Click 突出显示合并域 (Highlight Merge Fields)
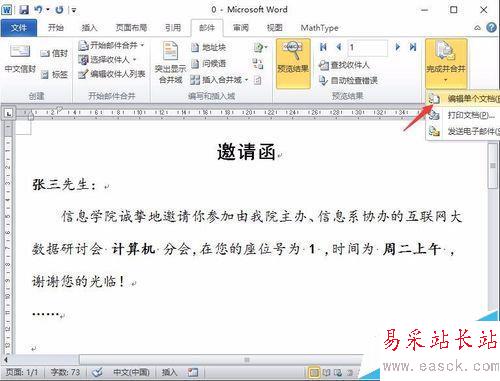 [x=170, y=62]
